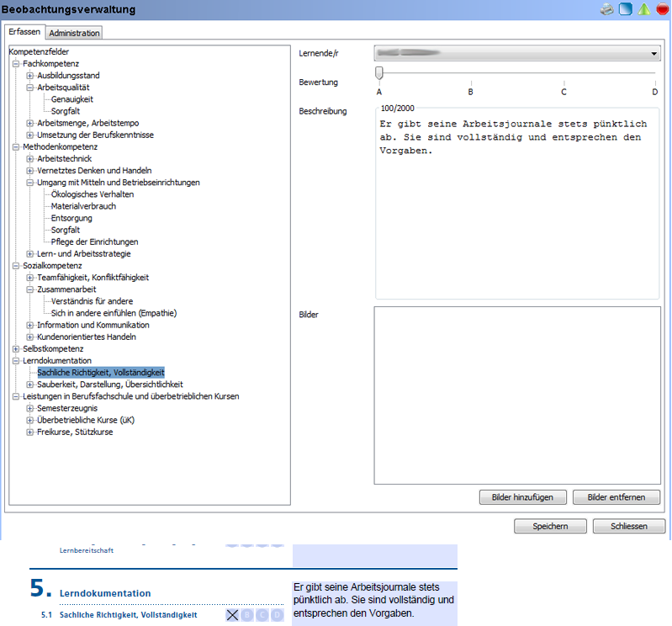
Task: Click rating box C in the form
Action: (262, 615)
